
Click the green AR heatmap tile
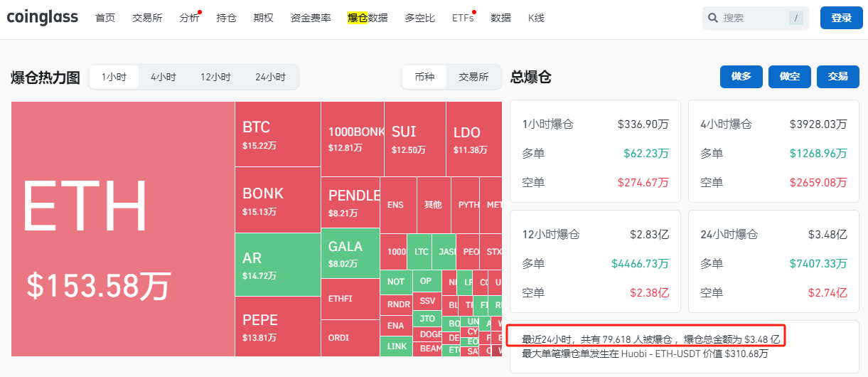277,265
